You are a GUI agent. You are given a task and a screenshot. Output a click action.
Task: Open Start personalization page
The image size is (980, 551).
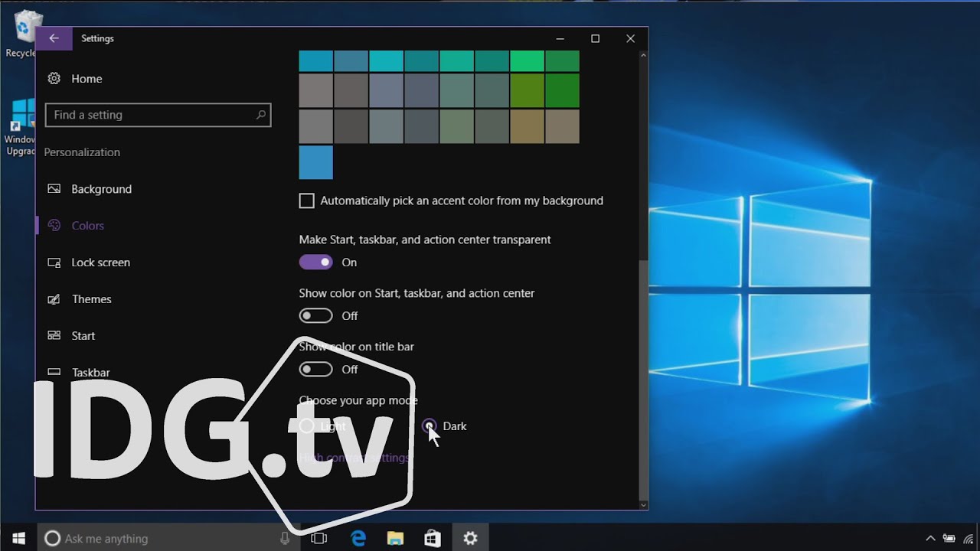[83, 336]
